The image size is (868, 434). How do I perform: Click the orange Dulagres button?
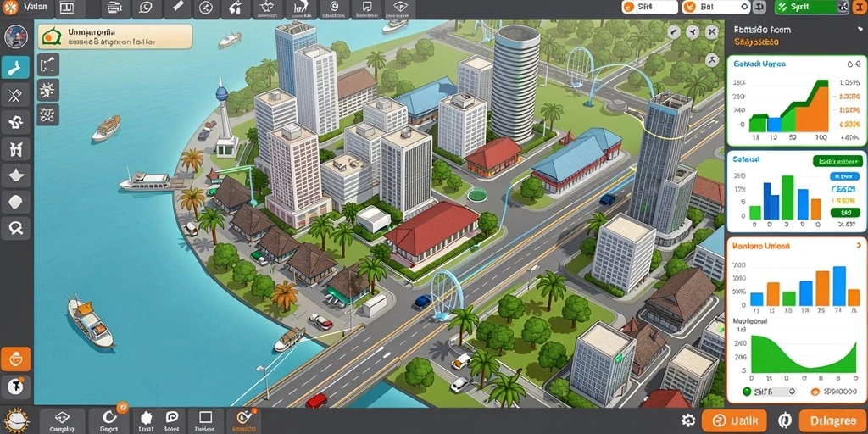[x=832, y=420]
